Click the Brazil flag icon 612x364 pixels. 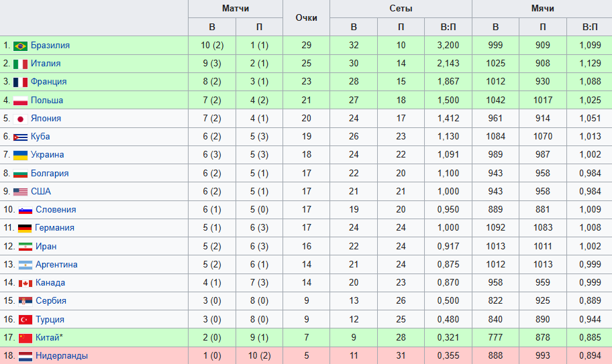(20, 46)
